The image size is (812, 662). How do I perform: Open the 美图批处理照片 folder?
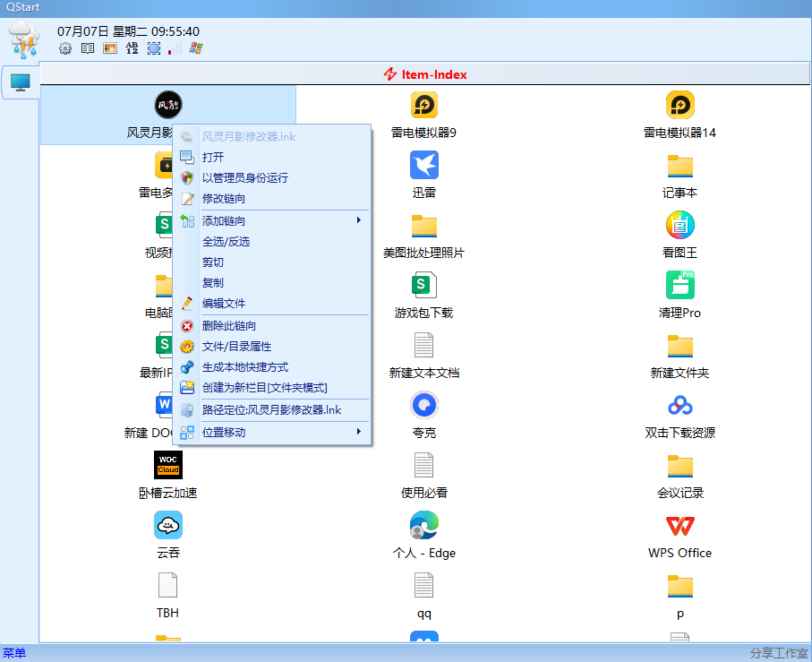424,226
